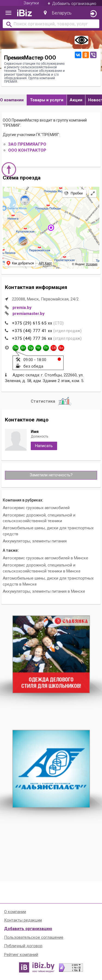Image resolution: width=102 pixels, height=980 pixels.
Task: Click the login arrow icon in header
Action: coord(93,13)
